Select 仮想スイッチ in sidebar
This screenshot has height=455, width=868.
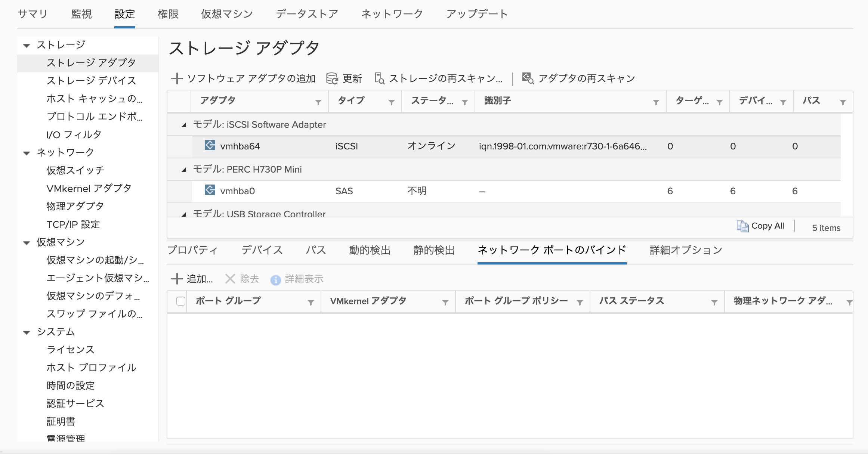pyautogui.click(x=75, y=170)
